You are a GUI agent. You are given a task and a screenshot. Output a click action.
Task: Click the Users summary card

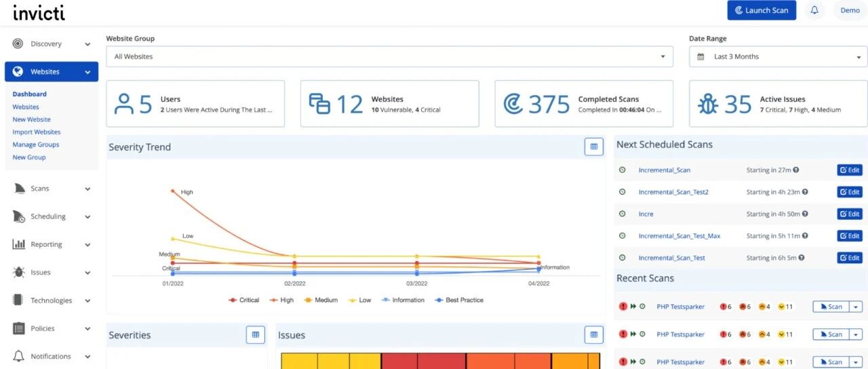[x=195, y=104]
